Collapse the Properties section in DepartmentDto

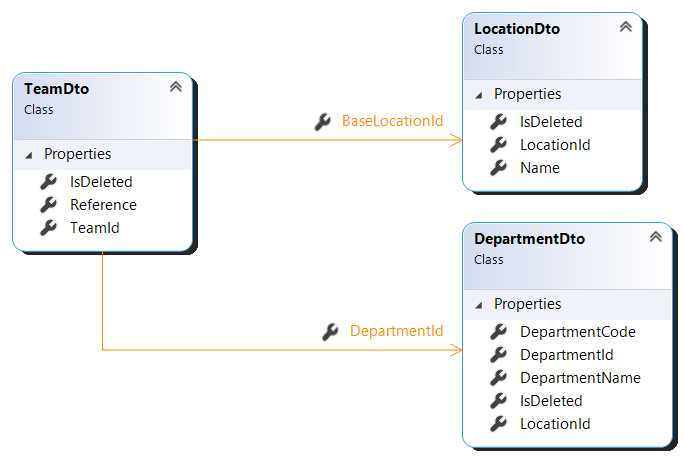[479, 305]
